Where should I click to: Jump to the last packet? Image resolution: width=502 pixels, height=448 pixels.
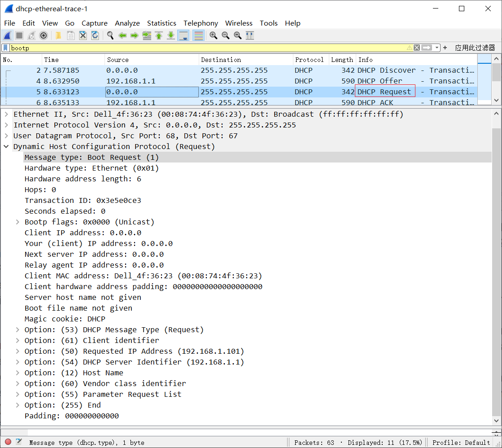171,35
